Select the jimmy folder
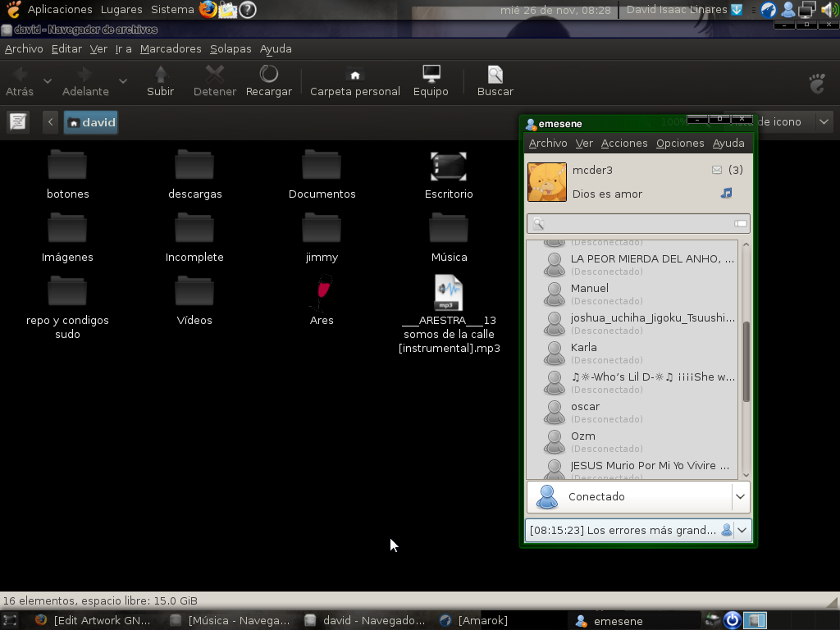This screenshot has width=840, height=630. click(x=322, y=239)
